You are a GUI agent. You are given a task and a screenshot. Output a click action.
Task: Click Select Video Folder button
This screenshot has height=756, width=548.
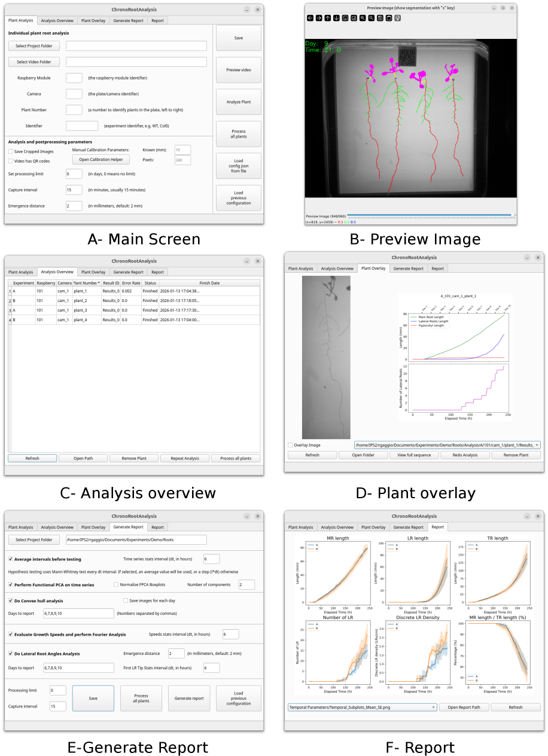[x=34, y=62]
